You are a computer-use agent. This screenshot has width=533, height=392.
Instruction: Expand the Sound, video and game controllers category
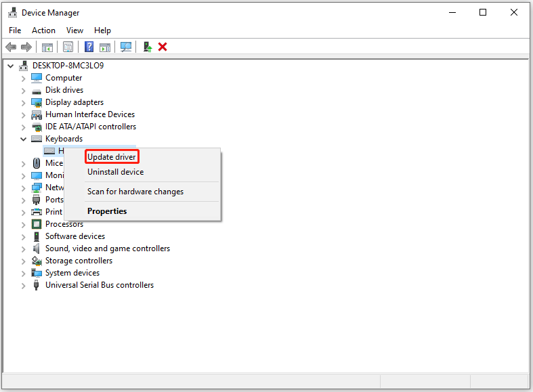pos(23,249)
